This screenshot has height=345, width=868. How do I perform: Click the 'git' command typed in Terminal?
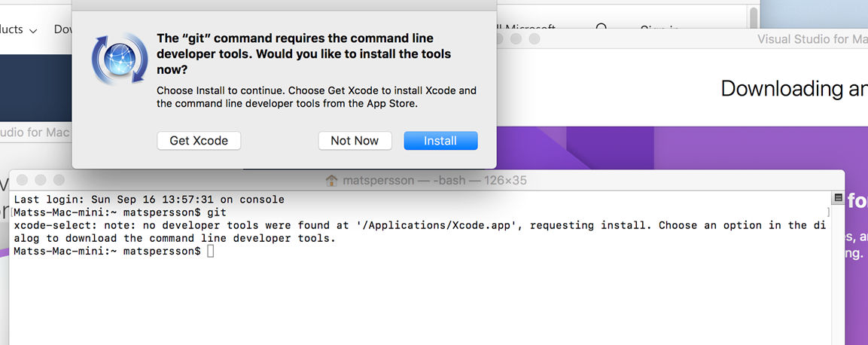click(x=217, y=212)
